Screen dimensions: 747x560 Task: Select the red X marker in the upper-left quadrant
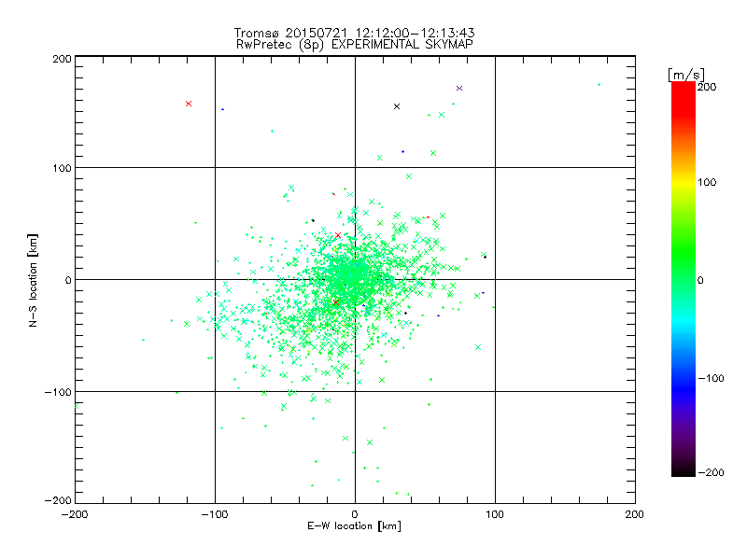click(189, 104)
